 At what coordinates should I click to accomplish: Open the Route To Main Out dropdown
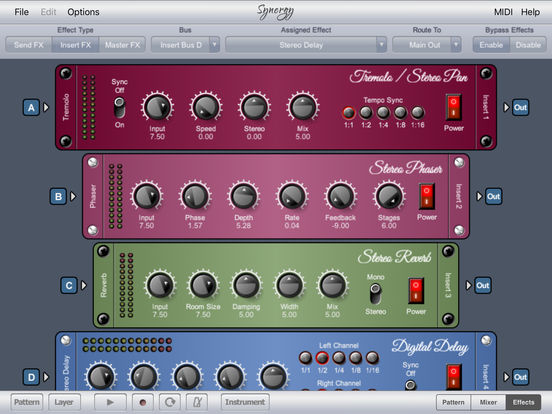click(x=427, y=45)
